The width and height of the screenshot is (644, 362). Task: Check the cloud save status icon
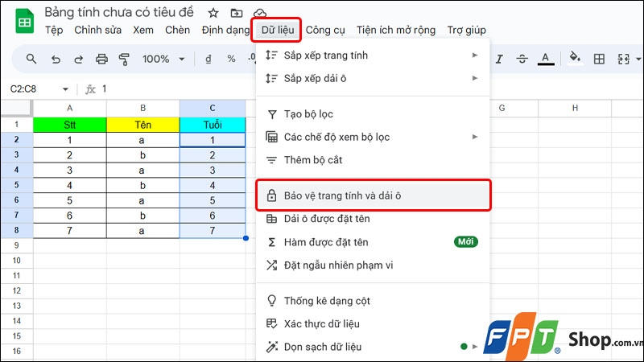point(259,13)
